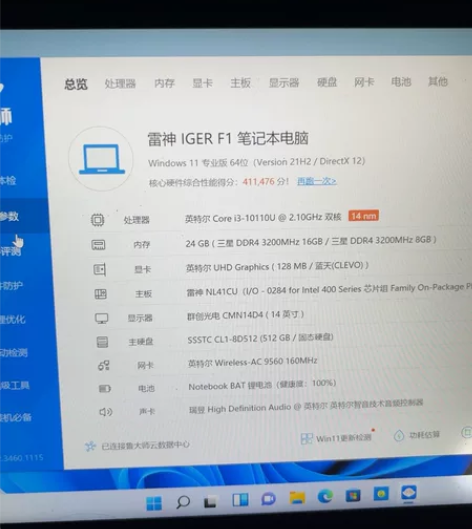Click the 已连接鲁大师云数据中心 status text
This screenshot has width=472, height=529.
point(145,445)
